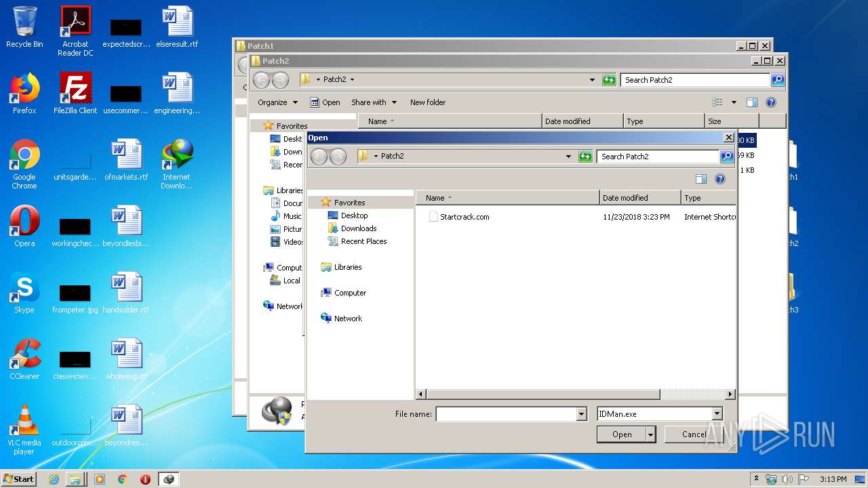Select the Opera desktop shortcut

[24, 226]
